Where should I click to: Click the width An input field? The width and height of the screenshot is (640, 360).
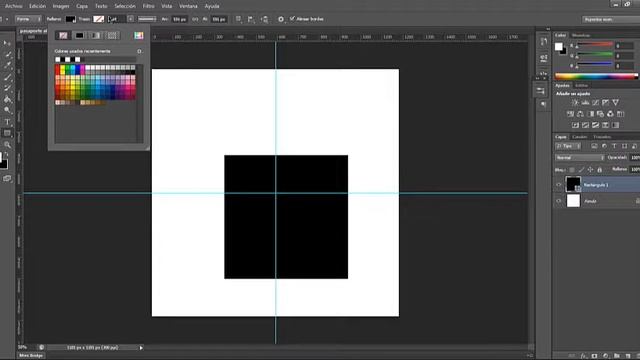[179, 19]
